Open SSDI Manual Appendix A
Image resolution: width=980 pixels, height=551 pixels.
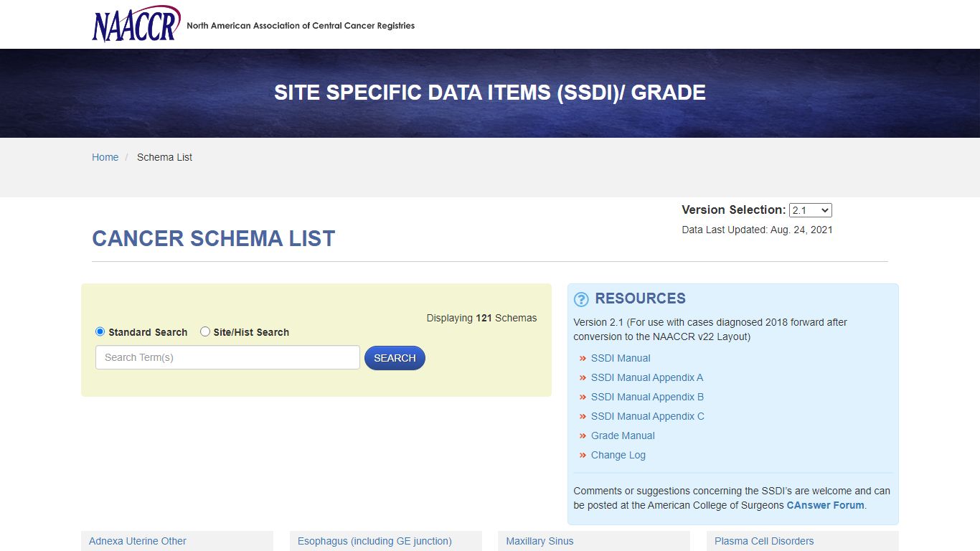(647, 377)
